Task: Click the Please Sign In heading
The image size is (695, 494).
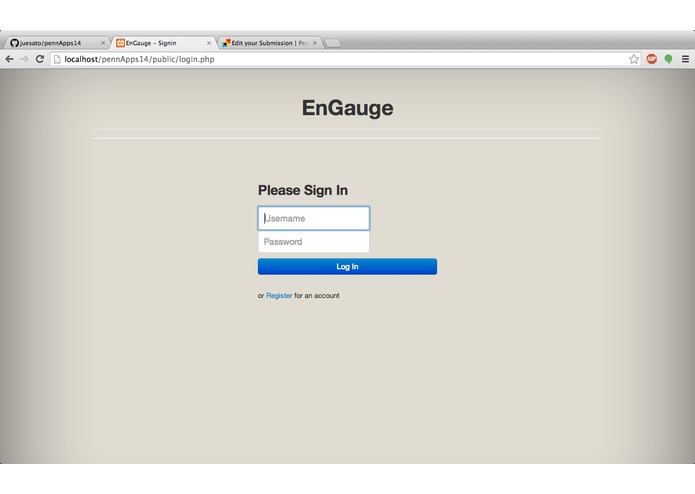Action: [303, 190]
